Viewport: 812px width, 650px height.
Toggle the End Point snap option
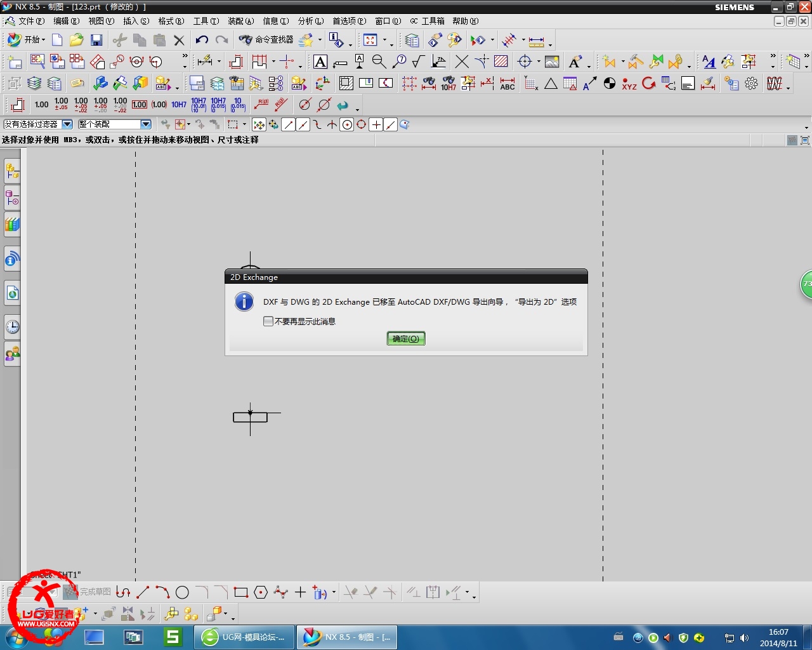pyautogui.click(x=289, y=124)
